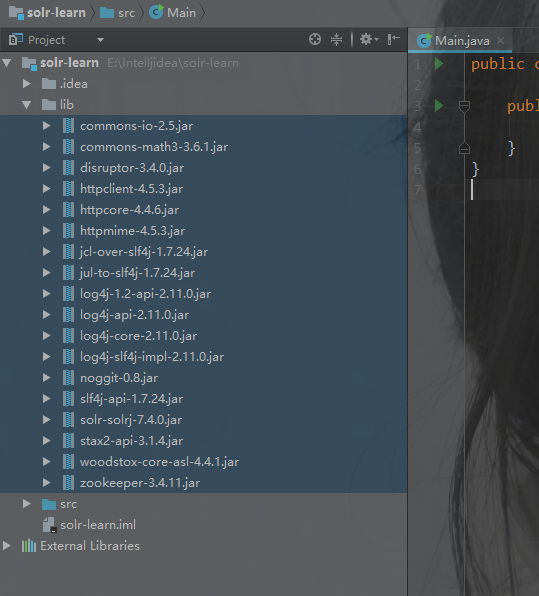This screenshot has height=596, width=539.
Task: Click the Project tool window icon
Action: (16, 40)
